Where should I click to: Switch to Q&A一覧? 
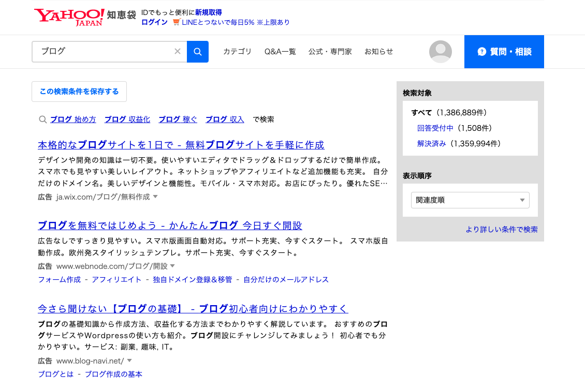click(x=280, y=52)
